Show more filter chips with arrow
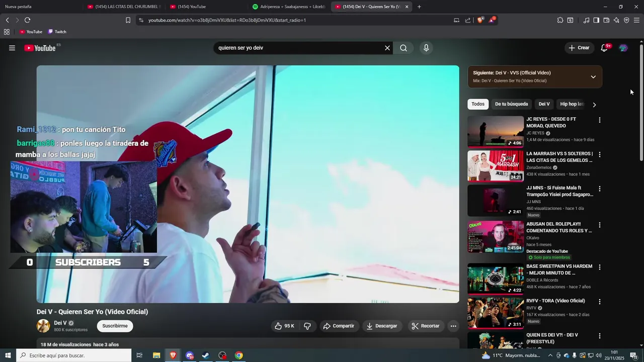Image resolution: width=644 pixels, height=362 pixels. point(594,105)
